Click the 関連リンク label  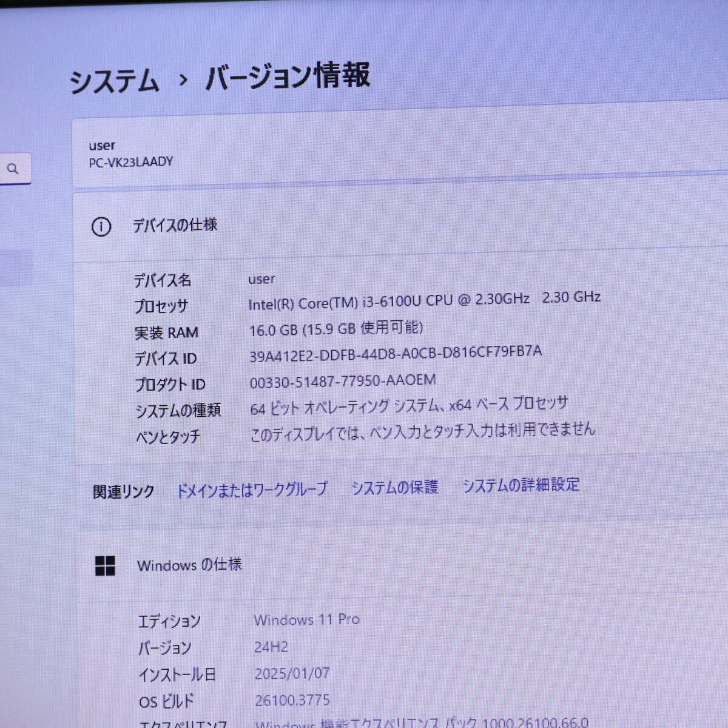(x=123, y=491)
